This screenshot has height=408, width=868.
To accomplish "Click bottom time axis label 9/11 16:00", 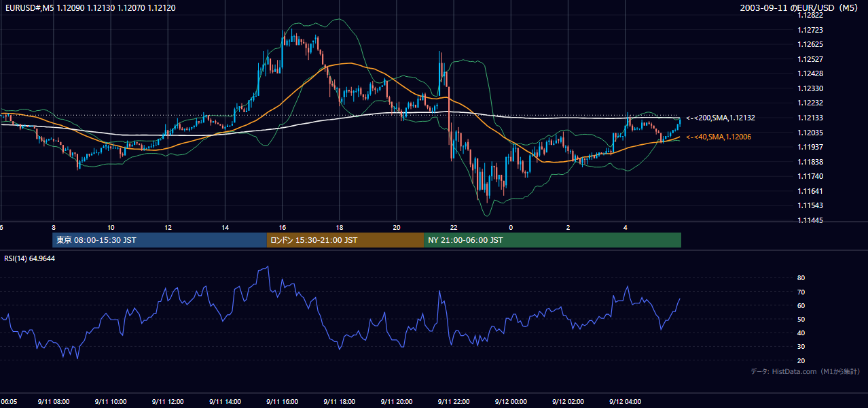I will point(282,402).
